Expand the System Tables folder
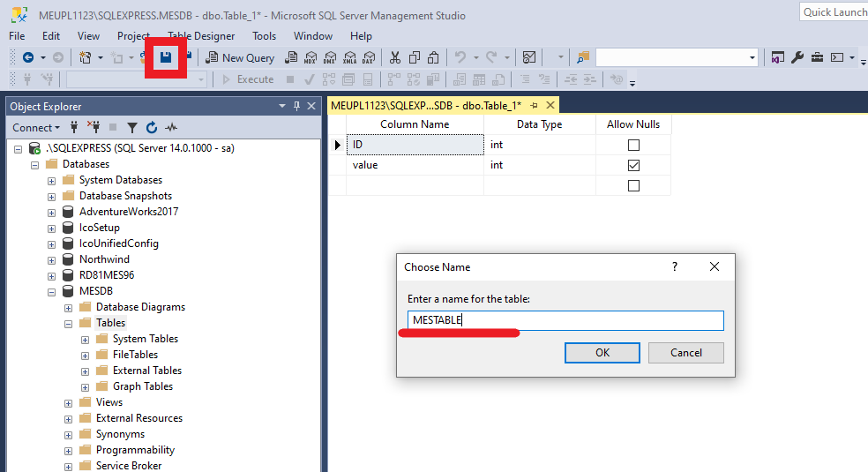Screen dimensions: 868x472 point(85,339)
